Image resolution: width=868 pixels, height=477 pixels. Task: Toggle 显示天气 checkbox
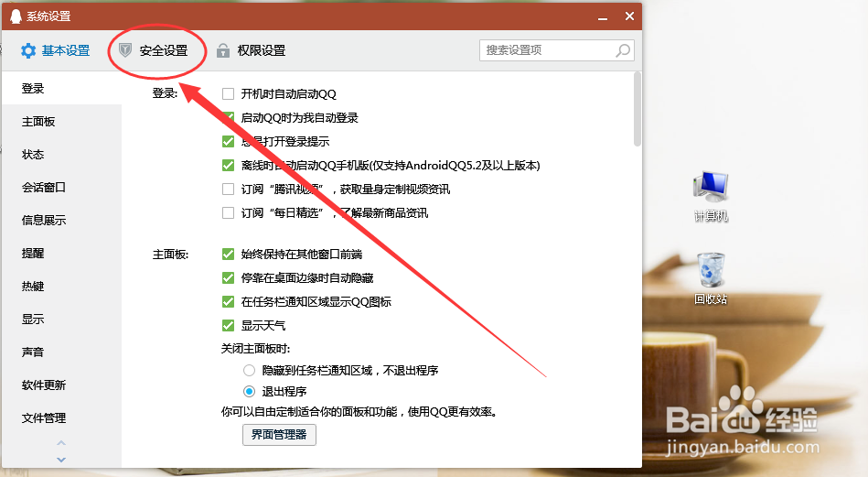[228, 325]
